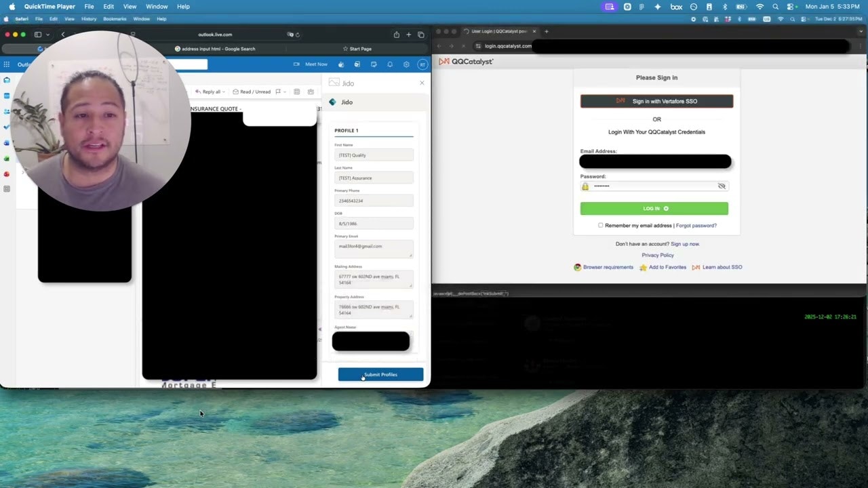Click Sign in with Vertafore SSO
This screenshot has height=488, width=868.
(x=656, y=101)
